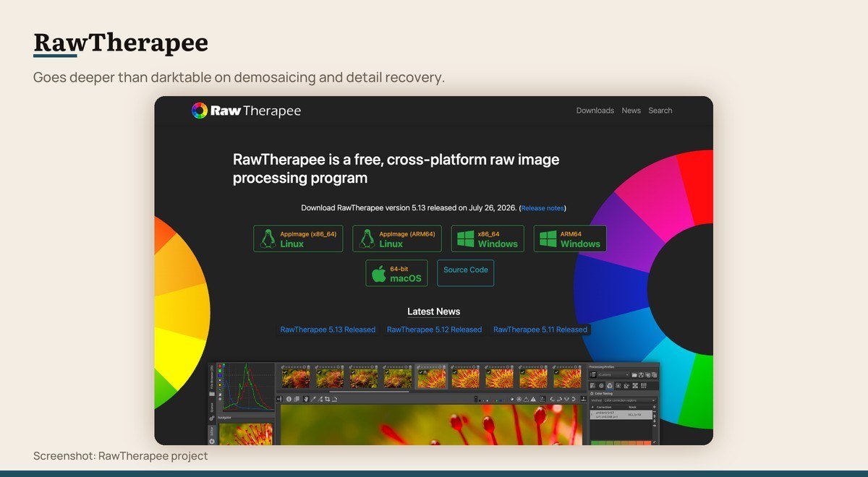Toggle the soft-proofing icon
868x477 pixels.
pyautogui.click(x=542, y=399)
